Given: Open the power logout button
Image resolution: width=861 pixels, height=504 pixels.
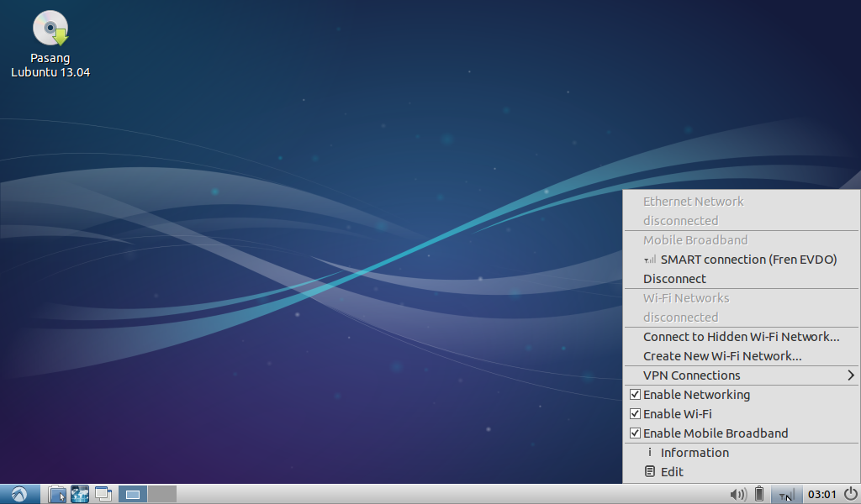Looking at the screenshot, I should [850, 494].
